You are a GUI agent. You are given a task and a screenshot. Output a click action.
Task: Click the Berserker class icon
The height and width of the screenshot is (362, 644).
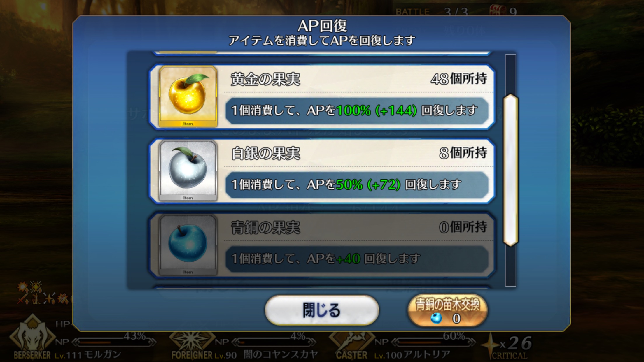pos(32,333)
